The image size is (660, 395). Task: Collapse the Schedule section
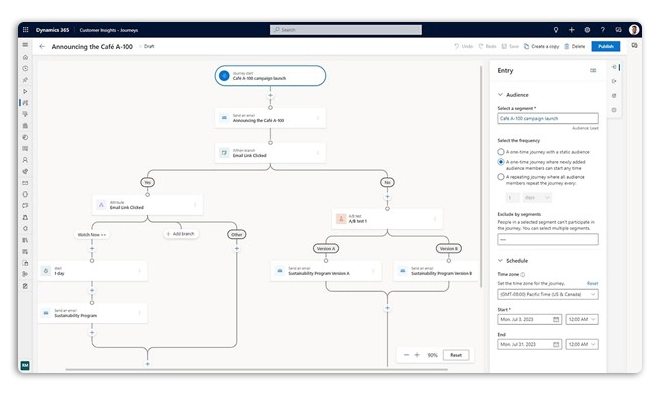[x=500, y=261]
